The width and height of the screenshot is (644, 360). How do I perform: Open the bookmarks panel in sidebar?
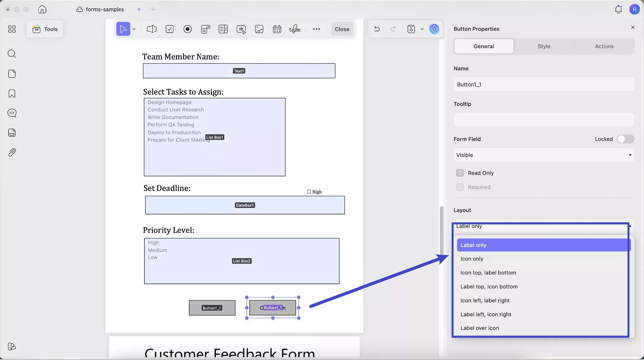(x=12, y=94)
